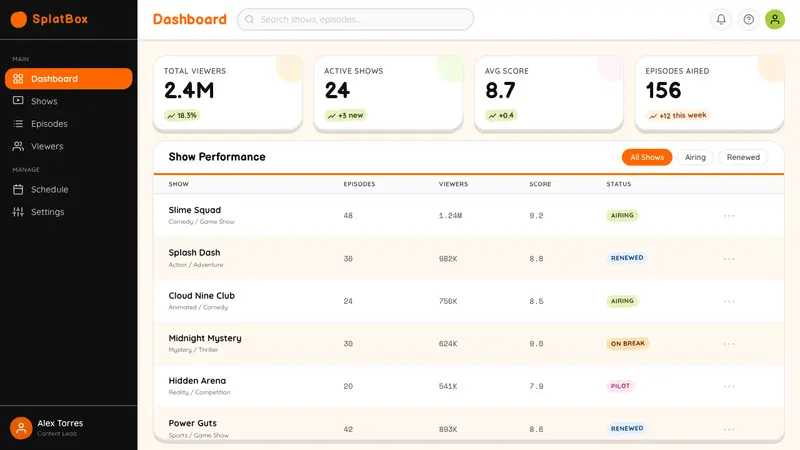
Task: Click RENEWED status badge for Splash Dash
Action: pyautogui.click(x=627, y=258)
